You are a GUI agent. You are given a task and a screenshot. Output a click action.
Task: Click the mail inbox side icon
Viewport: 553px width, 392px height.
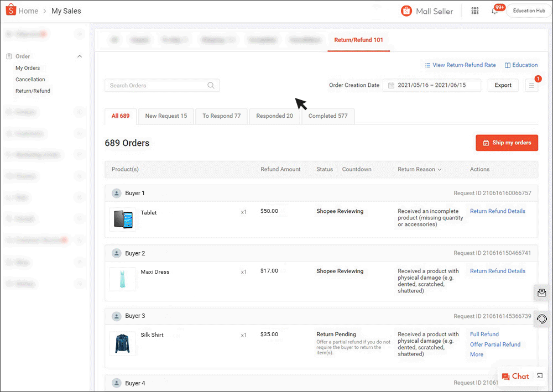click(x=541, y=293)
